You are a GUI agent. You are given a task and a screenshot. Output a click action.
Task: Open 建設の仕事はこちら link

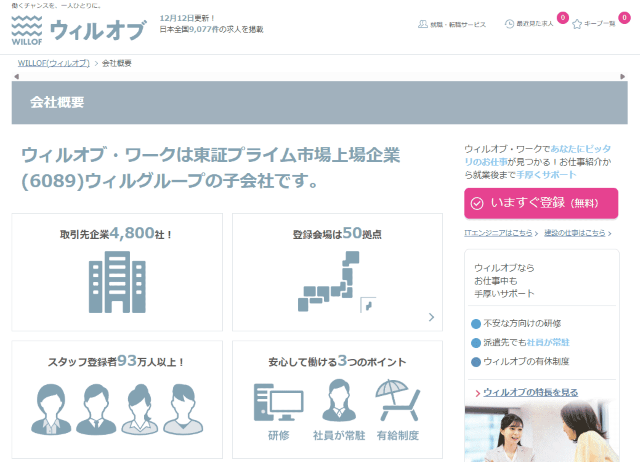[577, 233]
